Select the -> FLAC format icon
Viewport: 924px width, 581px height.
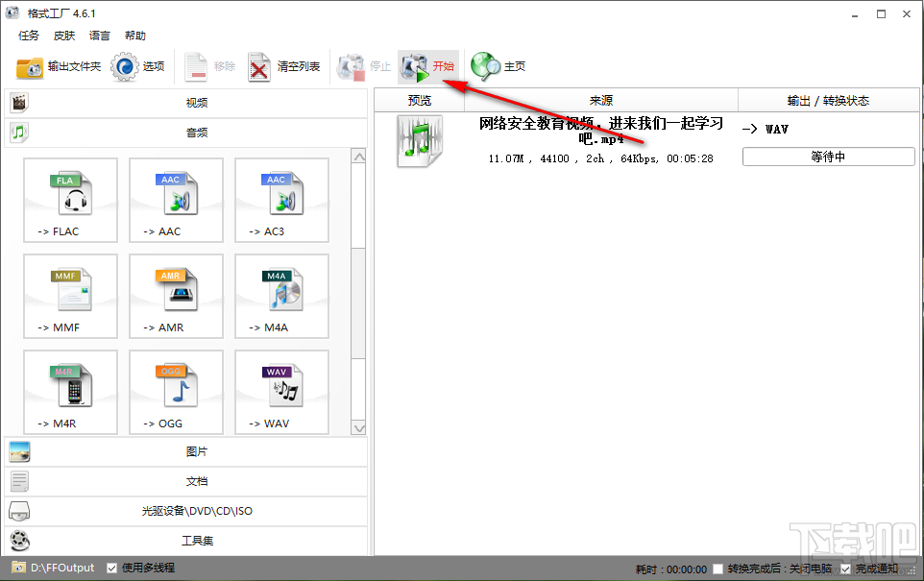tap(70, 201)
